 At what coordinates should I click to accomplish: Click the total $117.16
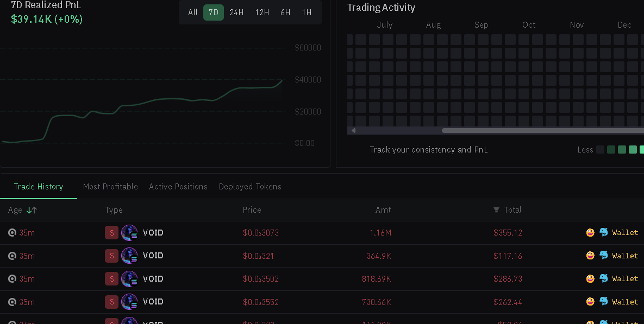click(x=508, y=256)
